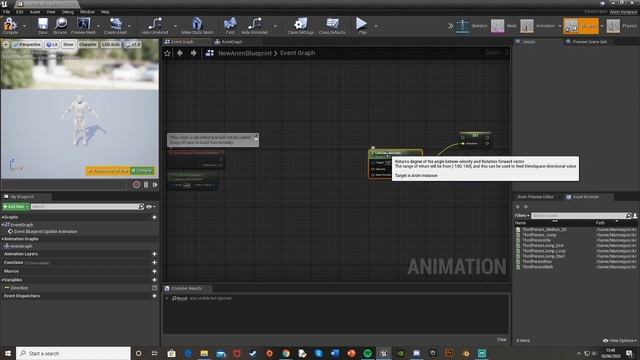The height and width of the screenshot is (360, 640).
Task: Click the Play simulation button
Action: pos(362,26)
